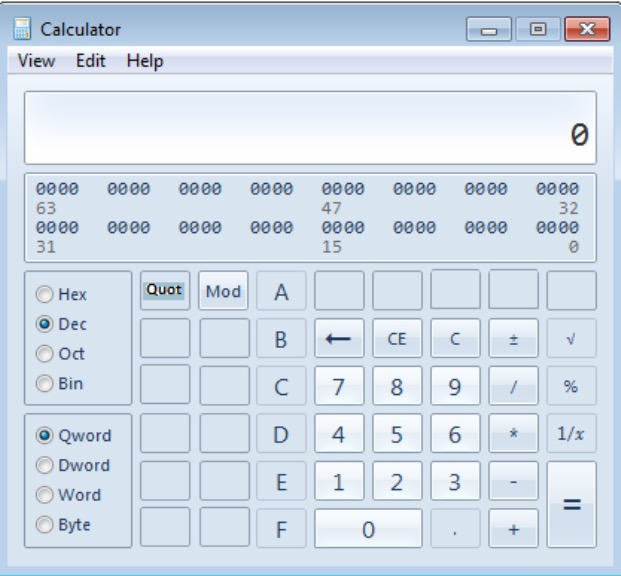Click digit 7 on the keypad
Screen dimensions: 621x576
[x=339, y=386]
